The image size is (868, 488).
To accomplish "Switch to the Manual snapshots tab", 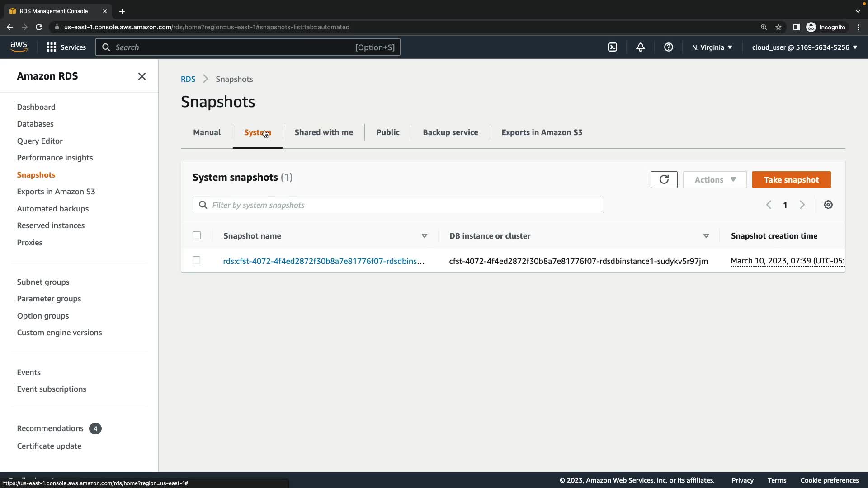I will point(207,132).
